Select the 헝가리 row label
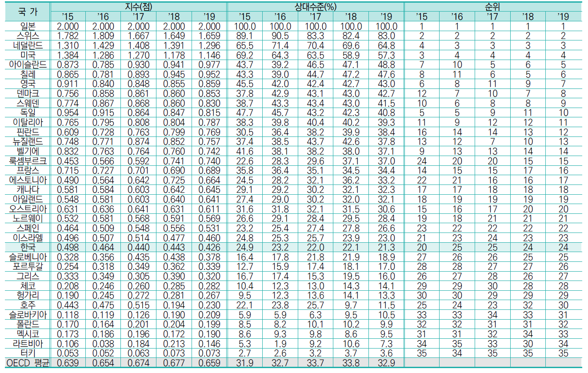This screenshot has width=588, height=373. [x=28, y=296]
